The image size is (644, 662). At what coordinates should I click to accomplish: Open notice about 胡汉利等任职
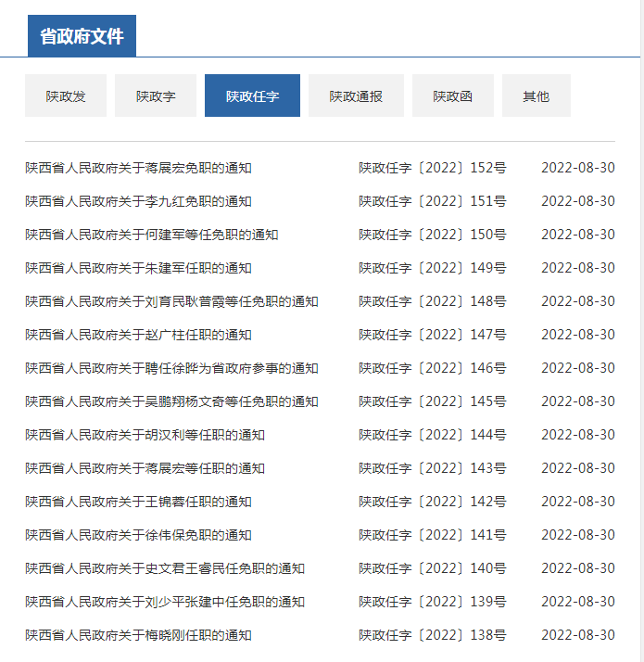point(145,436)
